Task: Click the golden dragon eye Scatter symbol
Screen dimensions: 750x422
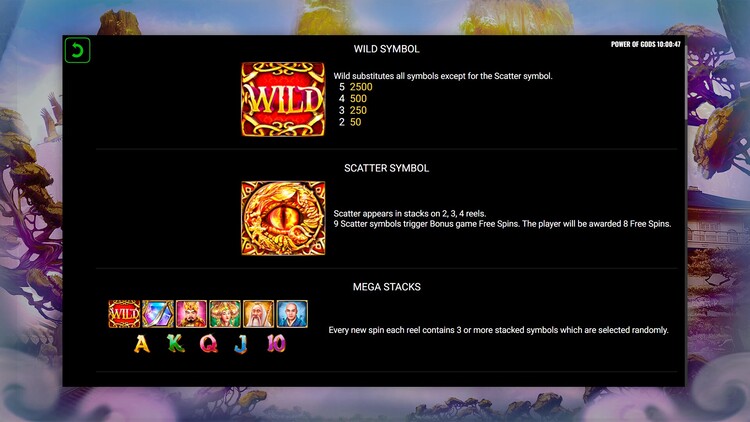Action: click(x=283, y=218)
